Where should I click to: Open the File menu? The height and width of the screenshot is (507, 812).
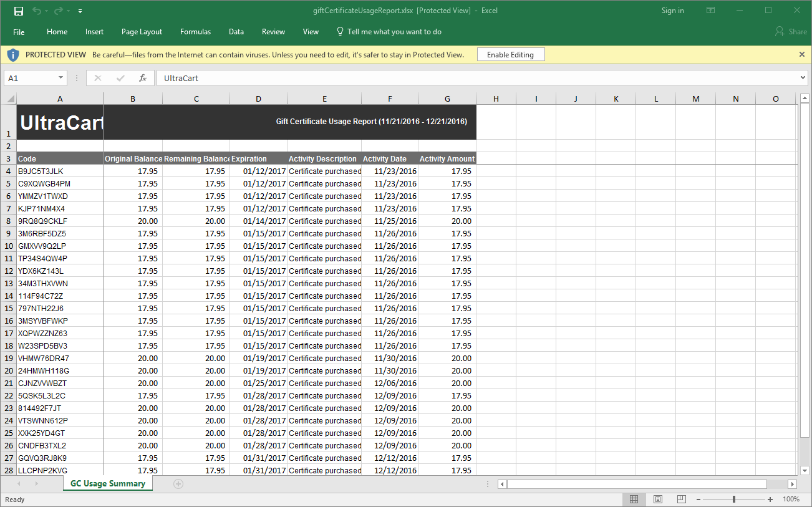pos(19,32)
